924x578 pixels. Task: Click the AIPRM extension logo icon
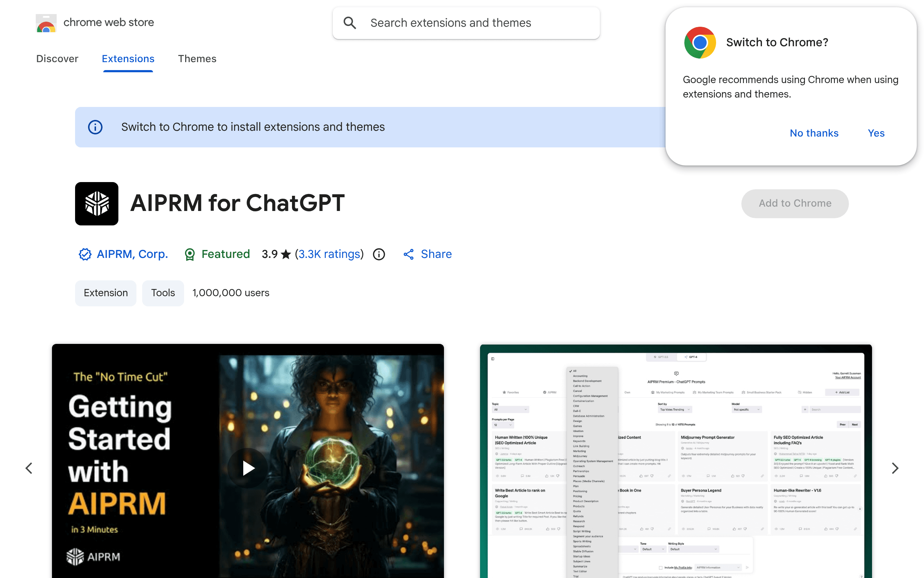tap(97, 203)
